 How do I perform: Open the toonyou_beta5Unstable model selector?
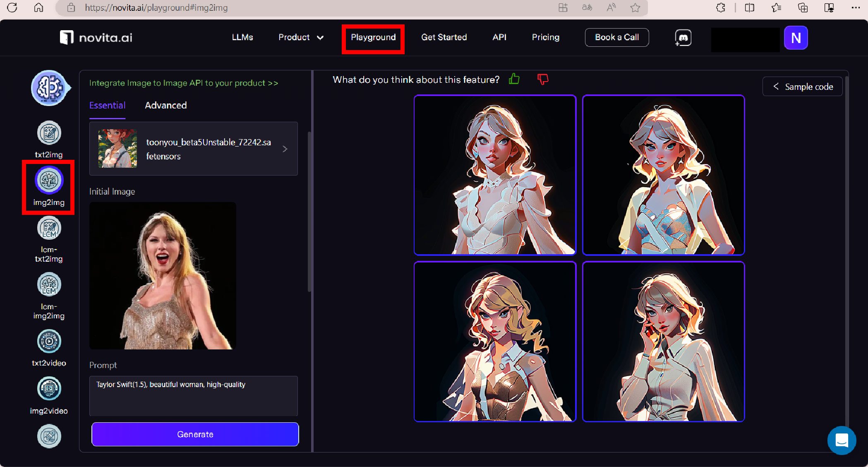(x=194, y=149)
